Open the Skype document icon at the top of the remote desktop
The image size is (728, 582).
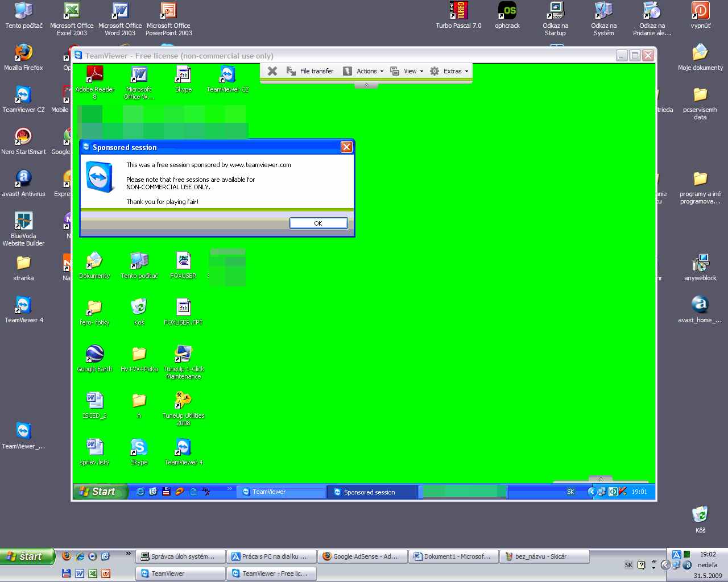[184, 80]
